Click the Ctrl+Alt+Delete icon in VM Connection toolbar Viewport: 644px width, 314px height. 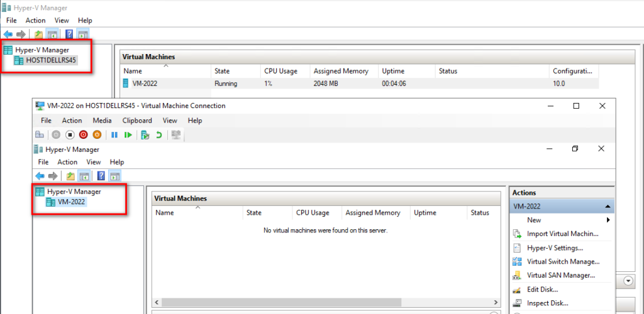(x=40, y=134)
